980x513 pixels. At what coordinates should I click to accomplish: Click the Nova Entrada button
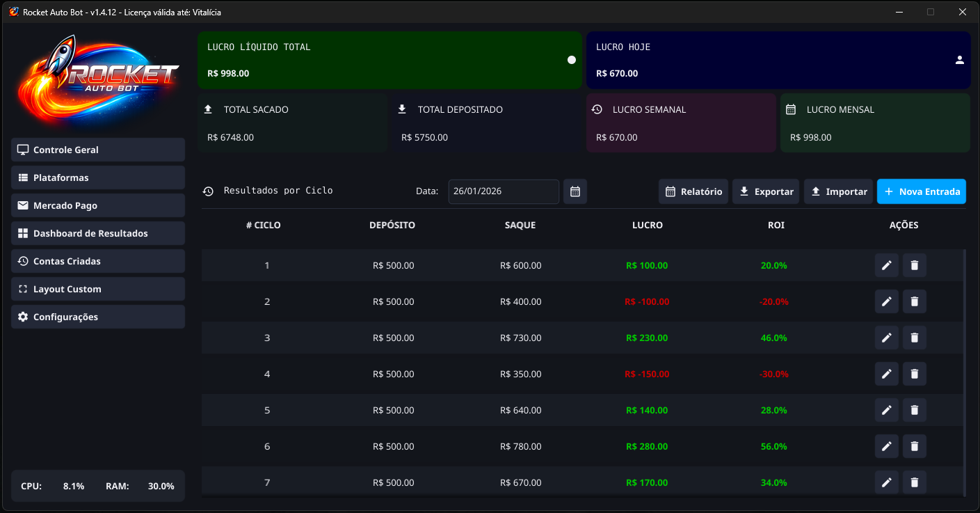921,191
